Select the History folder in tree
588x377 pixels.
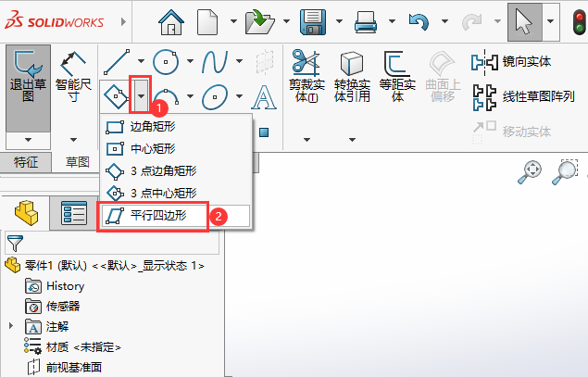pyautogui.click(x=55, y=286)
